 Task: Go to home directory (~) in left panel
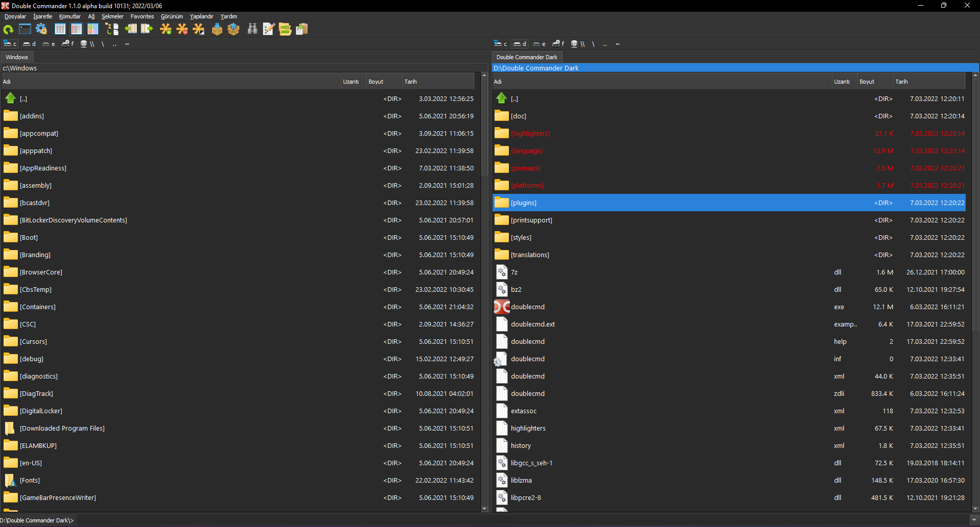[127, 44]
